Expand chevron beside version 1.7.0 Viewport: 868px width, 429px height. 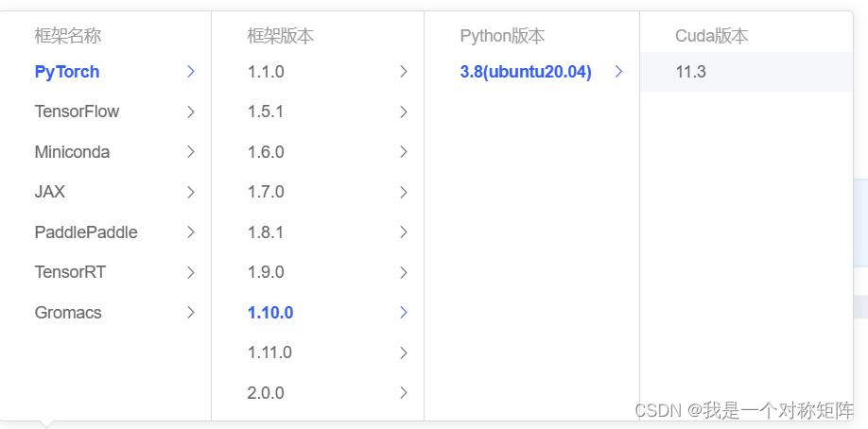pos(404,192)
